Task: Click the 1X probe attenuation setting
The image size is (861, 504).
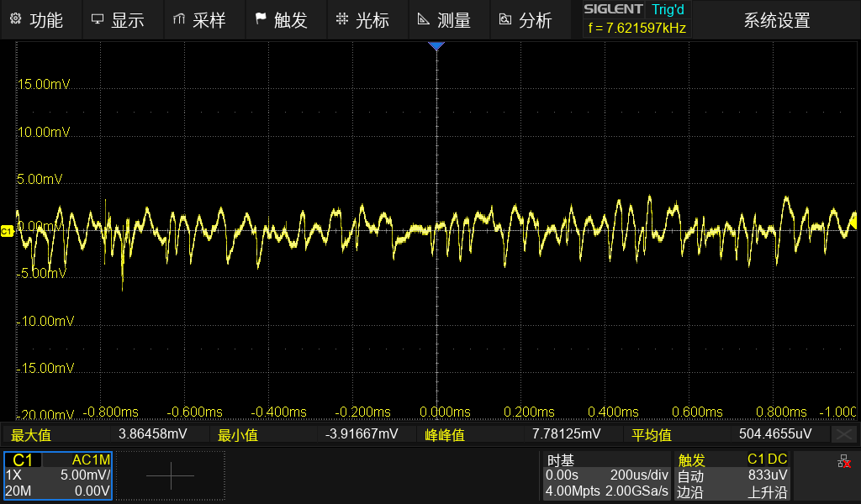Action: pos(13,475)
